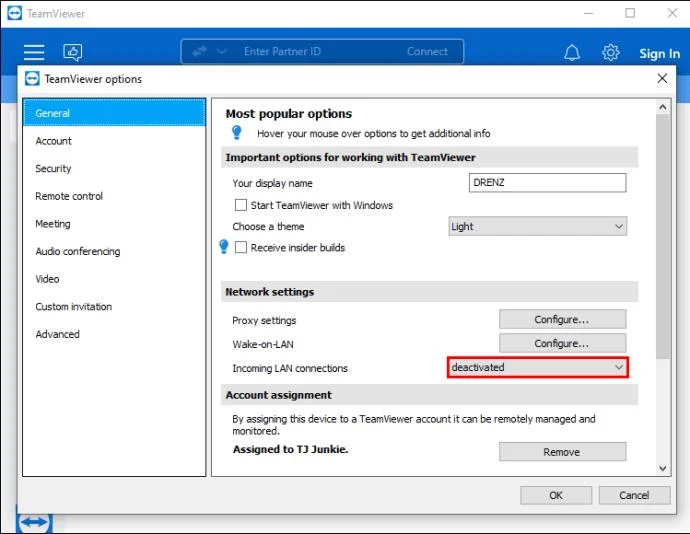
Task: Go to Video settings
Action: click(114, 279)
